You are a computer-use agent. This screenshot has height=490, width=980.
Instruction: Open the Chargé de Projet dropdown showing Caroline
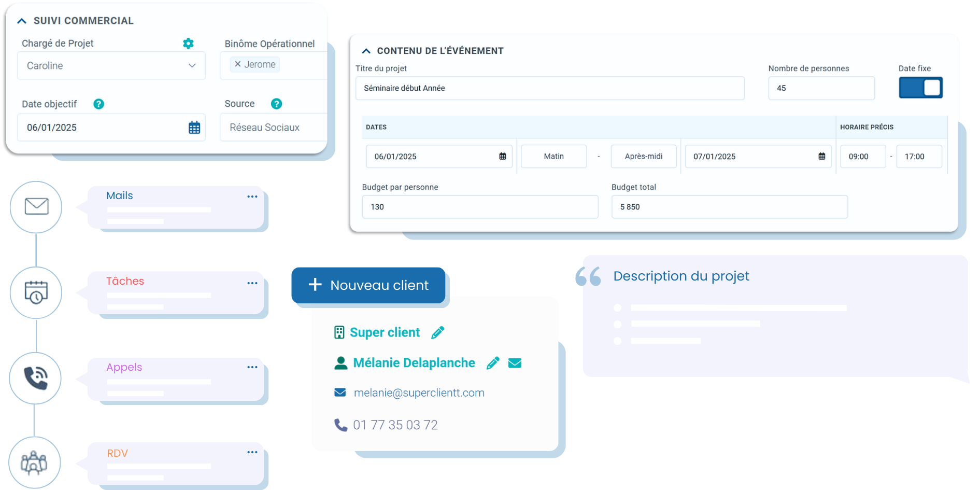pyautogui.click(x=111, y=65)
